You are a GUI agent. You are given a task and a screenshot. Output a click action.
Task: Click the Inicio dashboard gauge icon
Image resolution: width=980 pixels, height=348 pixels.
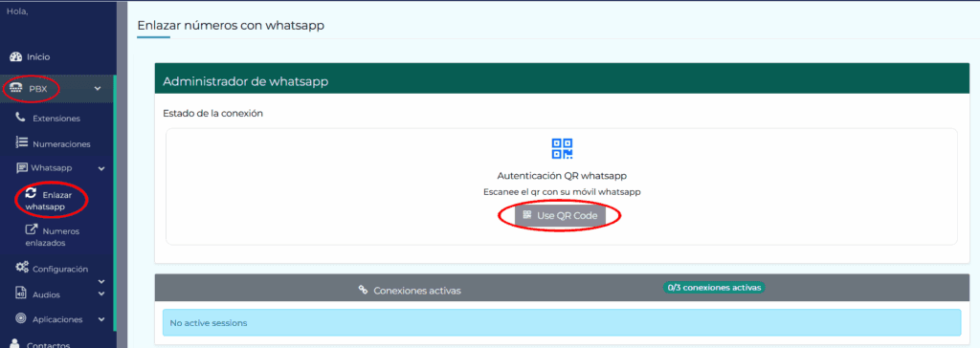[15, 56]
